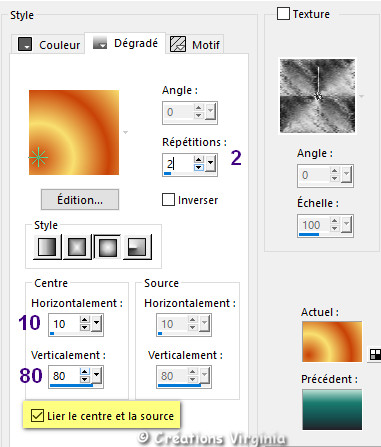Increase Répétitions with the up arrow
Image resolution: width=381 pixels, height=447 pixels.
click(x=199, y=160)
